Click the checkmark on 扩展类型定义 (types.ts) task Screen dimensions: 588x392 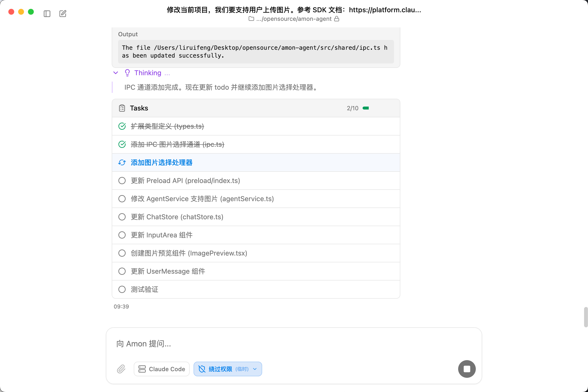122,126
